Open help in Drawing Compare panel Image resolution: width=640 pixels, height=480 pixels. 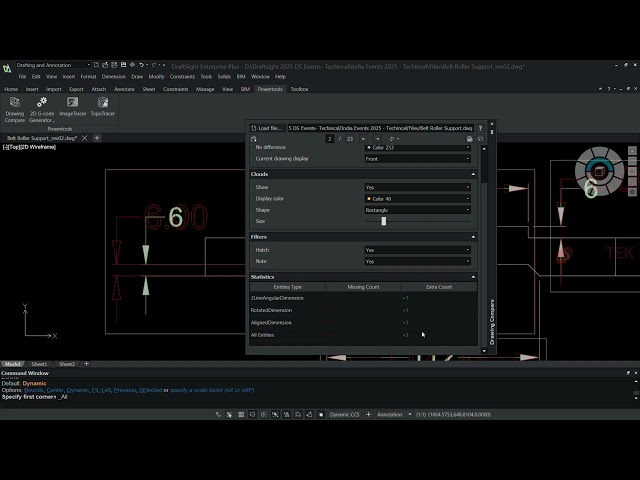(480, 128)
